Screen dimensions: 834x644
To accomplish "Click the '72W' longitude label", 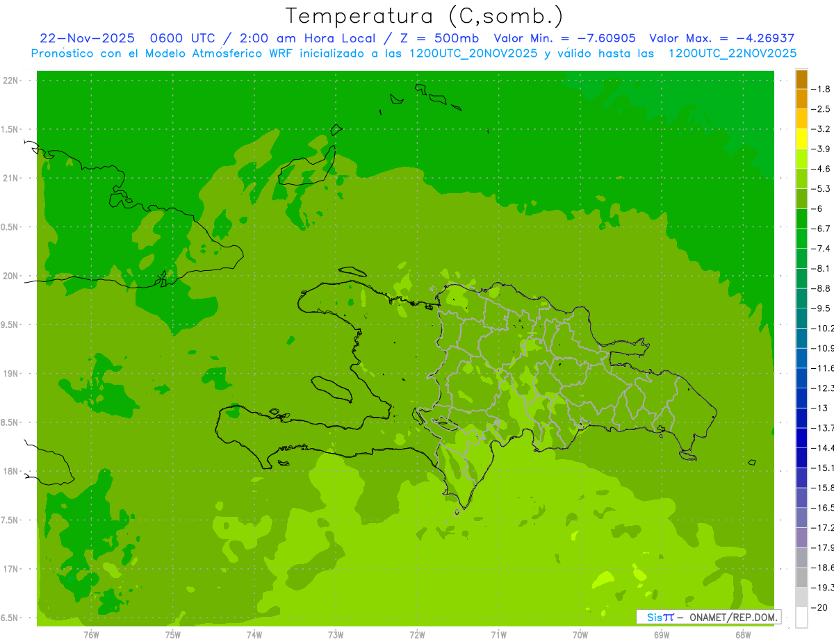I will point(417,634).
